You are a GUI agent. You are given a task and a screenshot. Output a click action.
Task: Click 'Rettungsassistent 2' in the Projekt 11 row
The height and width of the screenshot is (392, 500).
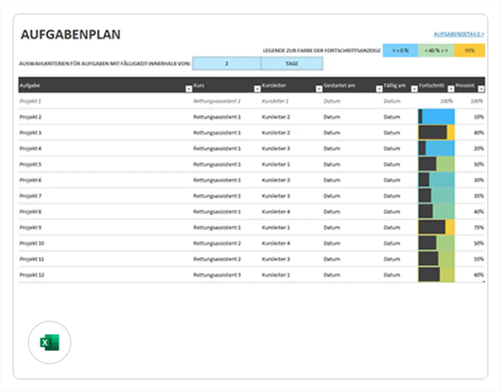[217, 259]
